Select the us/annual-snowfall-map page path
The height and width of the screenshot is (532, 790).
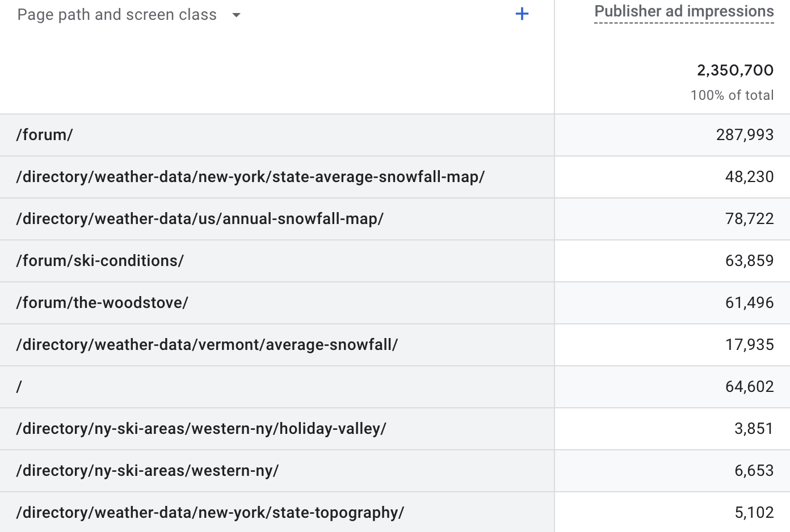pos(200,219)
